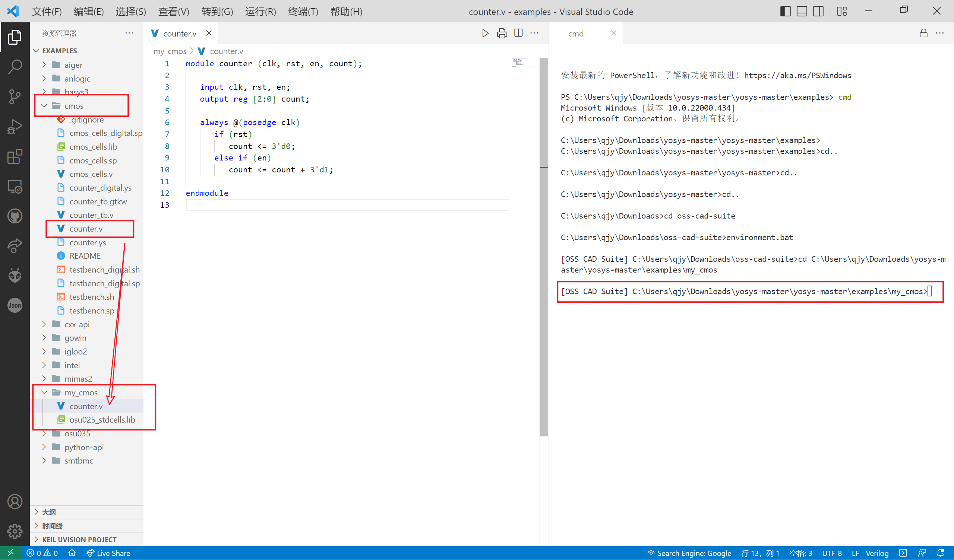Screen dimensions: 954x560
Task: Close the counter.v editor tab
Action: click(209, 33)
